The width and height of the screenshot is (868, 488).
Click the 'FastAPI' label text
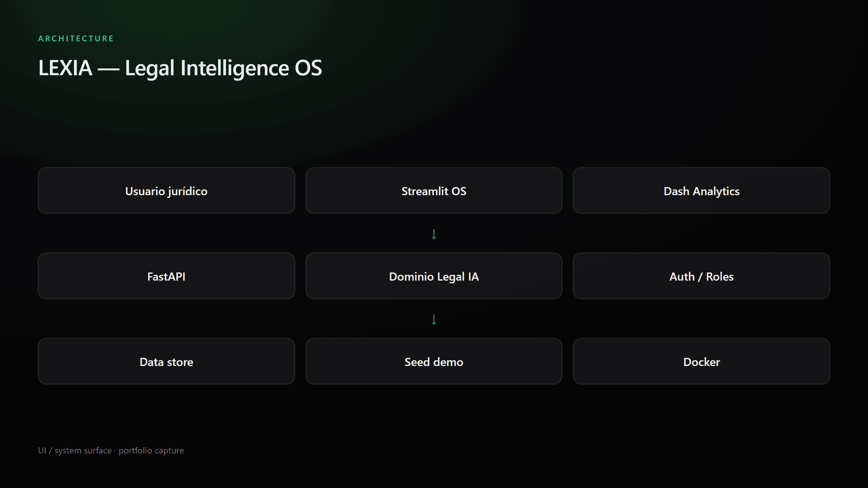[x=166, y=277]
